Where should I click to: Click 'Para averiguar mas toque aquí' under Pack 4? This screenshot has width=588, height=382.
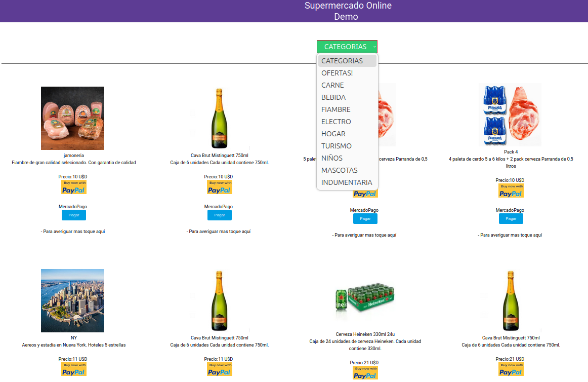[510, 235]
